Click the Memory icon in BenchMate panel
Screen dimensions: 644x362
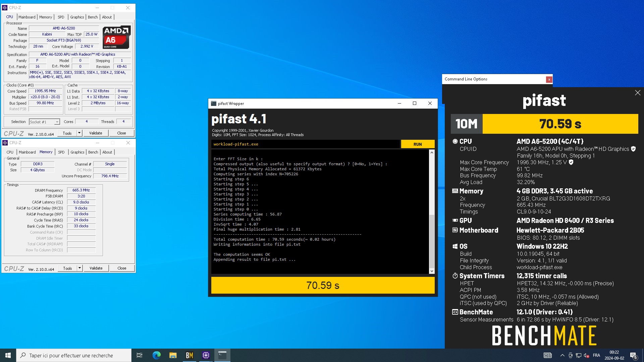pyautogui.click(x=455, y=191)
